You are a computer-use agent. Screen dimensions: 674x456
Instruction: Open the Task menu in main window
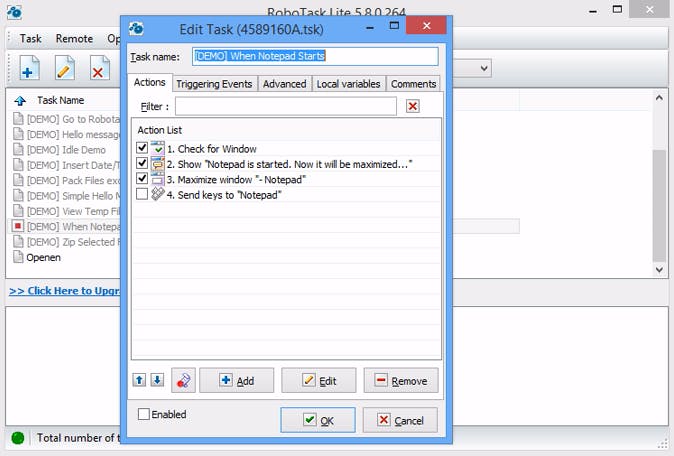pyautogui.click(x=31, y=39)
